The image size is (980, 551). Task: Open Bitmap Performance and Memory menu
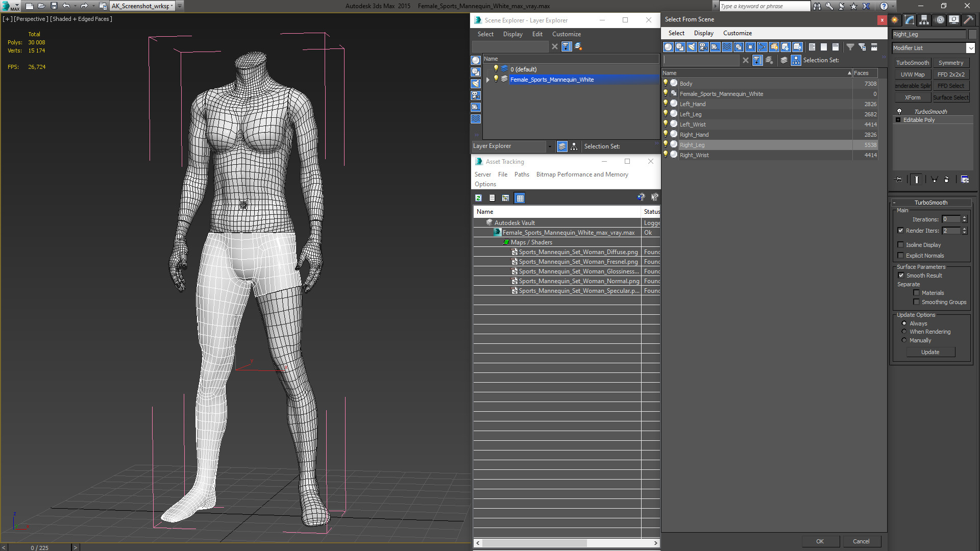point(582,174)
